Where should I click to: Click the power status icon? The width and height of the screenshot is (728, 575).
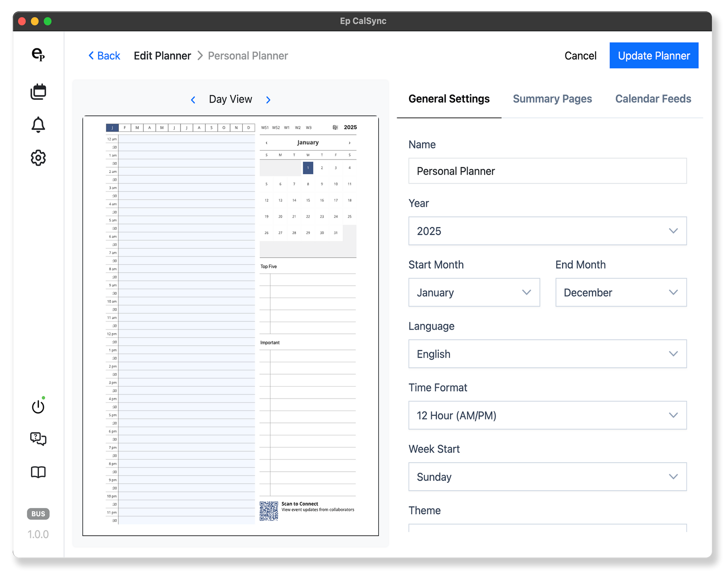[38, 406]
